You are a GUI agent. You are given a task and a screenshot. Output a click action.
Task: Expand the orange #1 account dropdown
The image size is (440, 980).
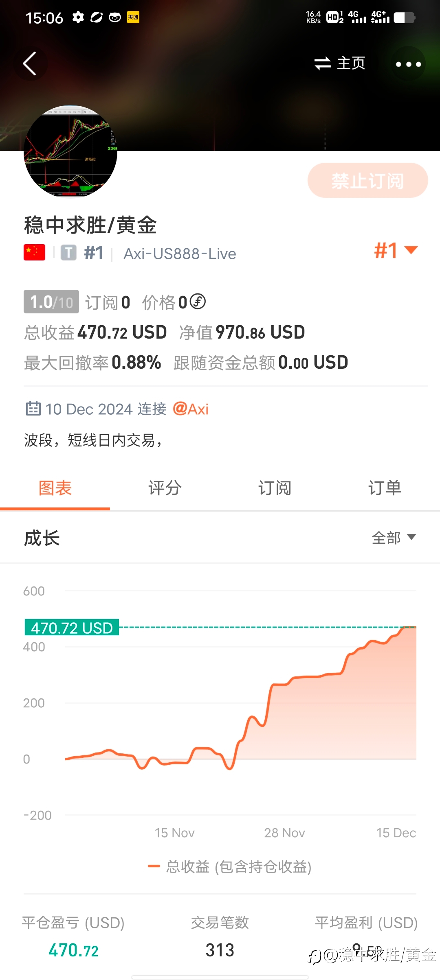(396, 250)
